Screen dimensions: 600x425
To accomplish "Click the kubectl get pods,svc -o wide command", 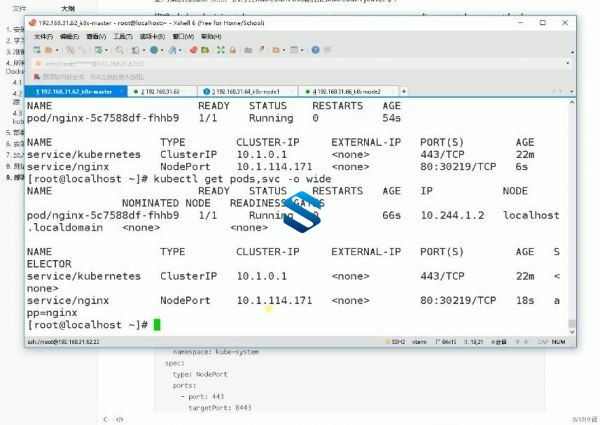I will [242, 179].
